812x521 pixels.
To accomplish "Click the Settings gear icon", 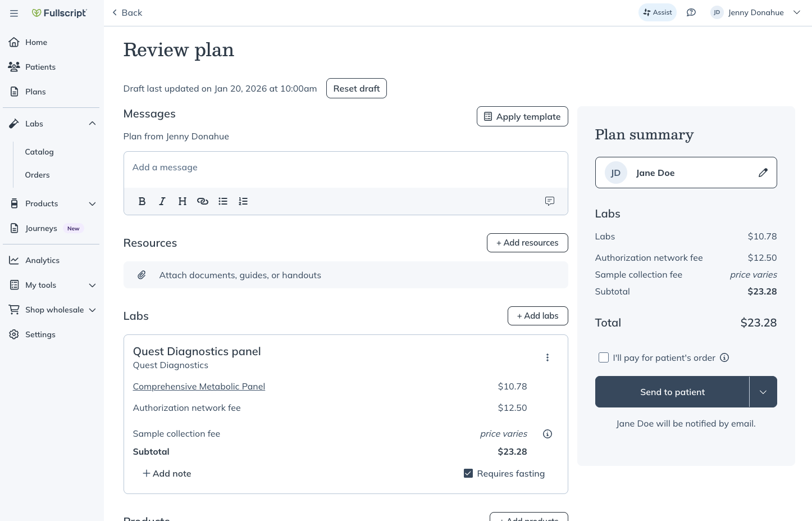I will pos(14,334).
